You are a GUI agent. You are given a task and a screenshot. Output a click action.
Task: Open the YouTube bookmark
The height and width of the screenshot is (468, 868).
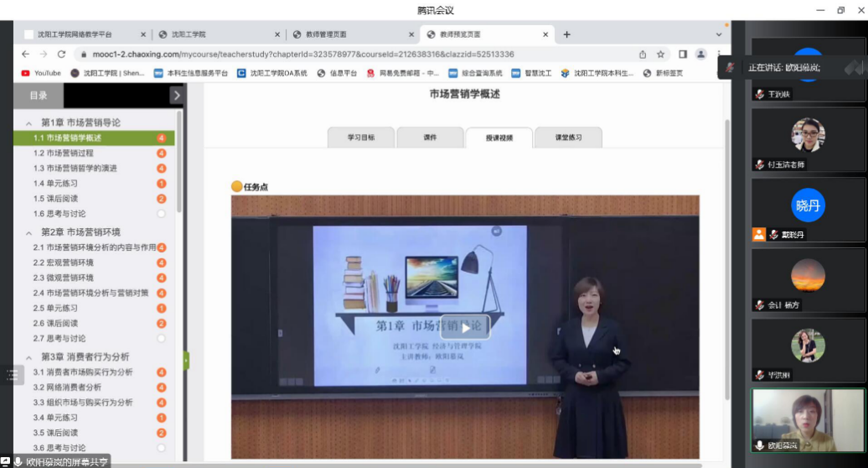41,73
